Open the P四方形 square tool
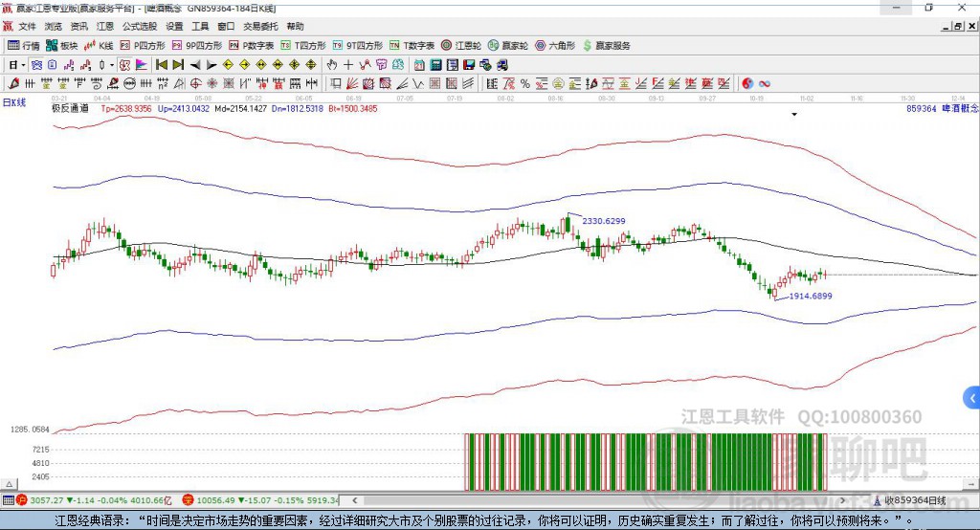Viewport: 980px width, 530px height. (142, 45)
